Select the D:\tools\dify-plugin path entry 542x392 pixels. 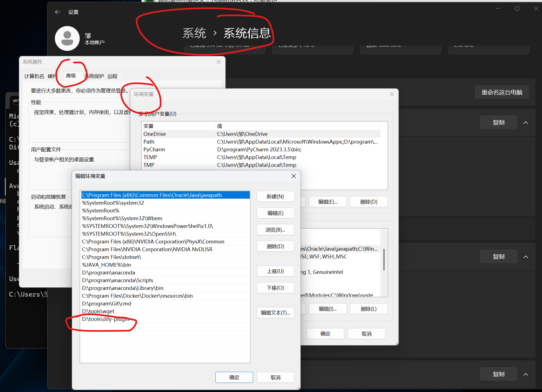pos(106,319)
